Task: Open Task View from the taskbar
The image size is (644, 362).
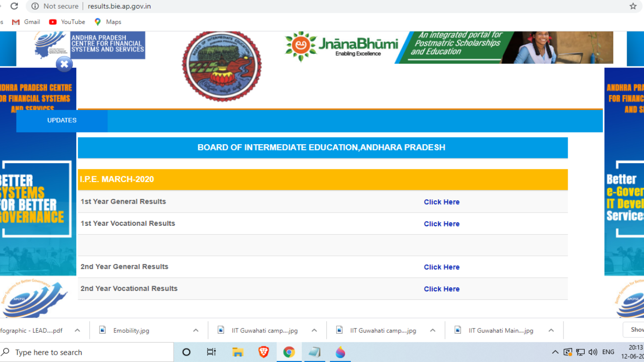Action: 212,352
